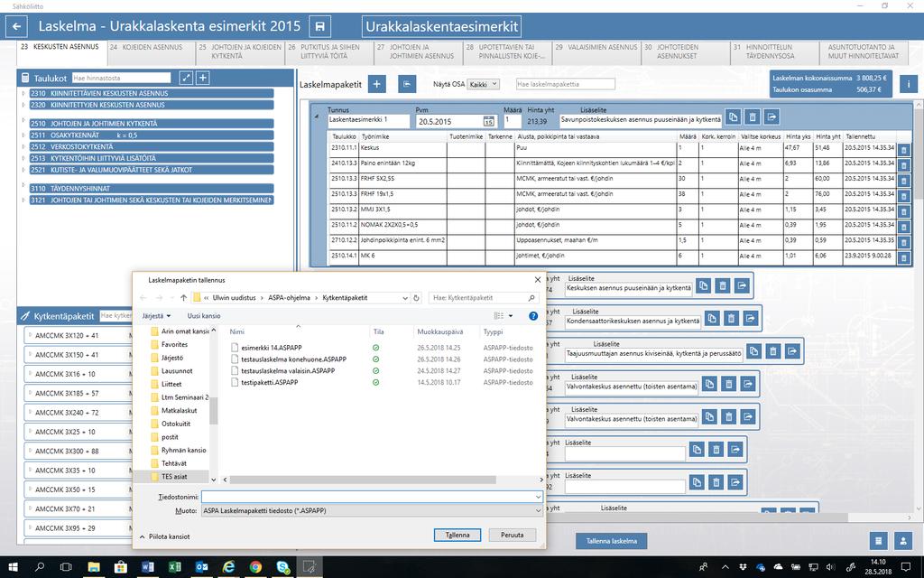The image size is (924, 578).
Task: Click the Tallenna laskelma button
Action: 611,541
